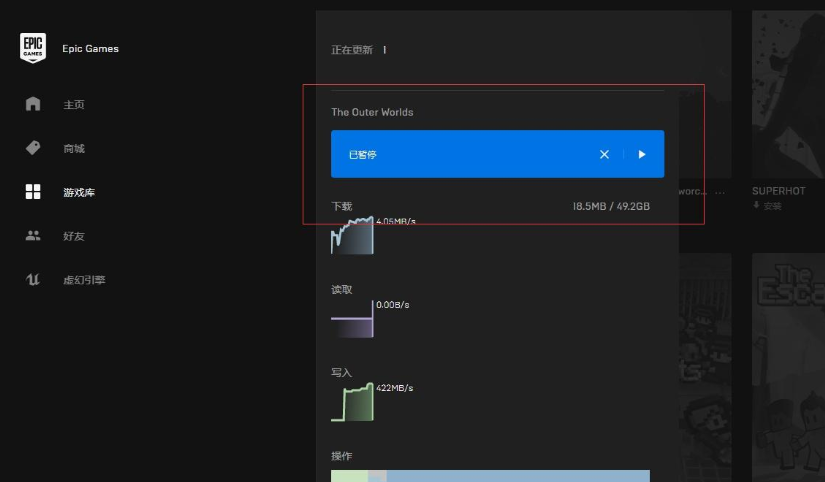Click The Outer Worlds title text
Image resolution: width=825 pixels, height=482 pixels.
coord(372,112)
